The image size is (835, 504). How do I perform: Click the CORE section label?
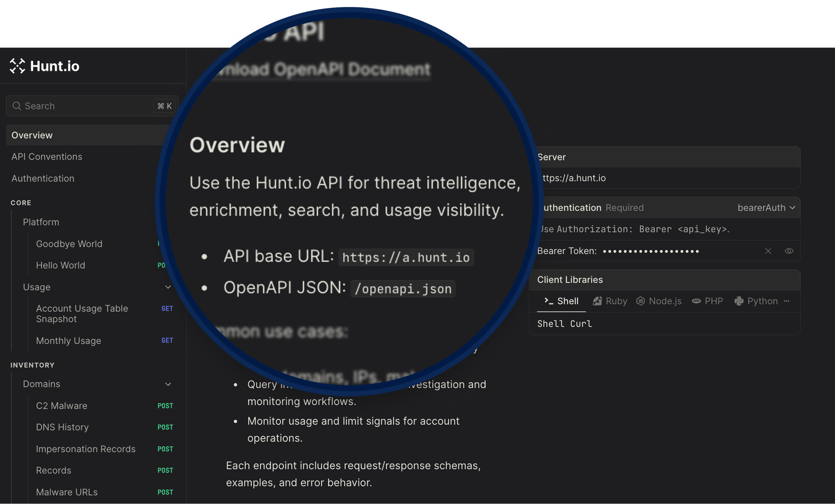(21, 203)
